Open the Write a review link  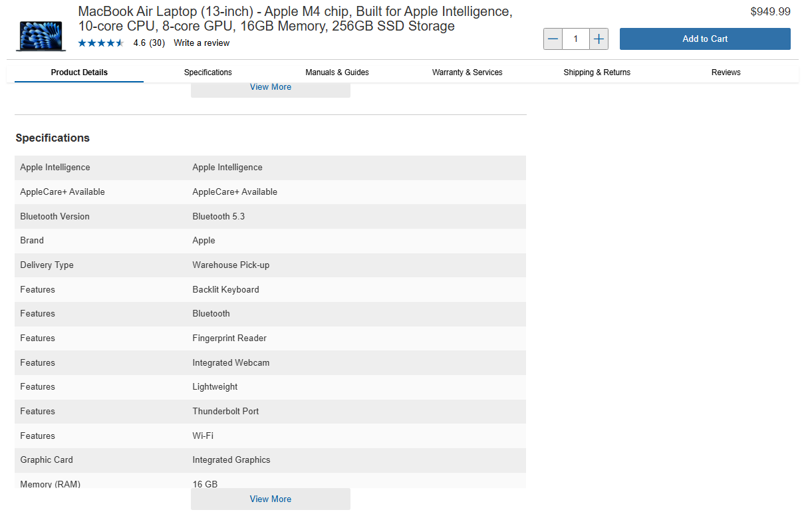pyautogui.click(x=202, y=43)
